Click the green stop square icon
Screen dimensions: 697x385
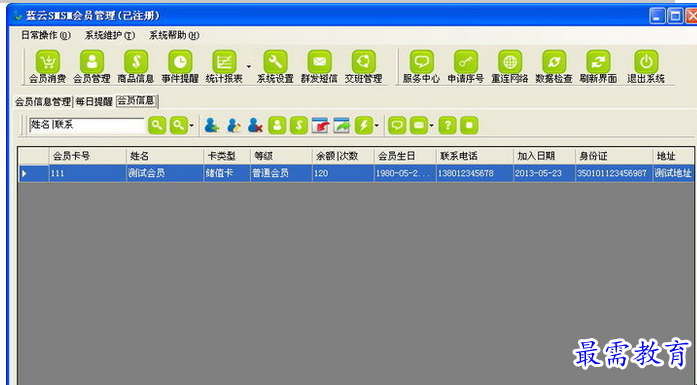[x=469, y=125]
